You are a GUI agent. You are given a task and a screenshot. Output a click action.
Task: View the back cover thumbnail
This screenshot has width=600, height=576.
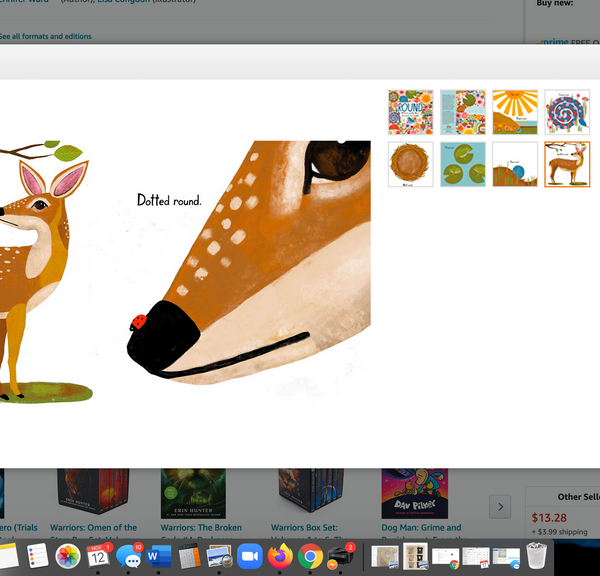click(x=463, y=112)
